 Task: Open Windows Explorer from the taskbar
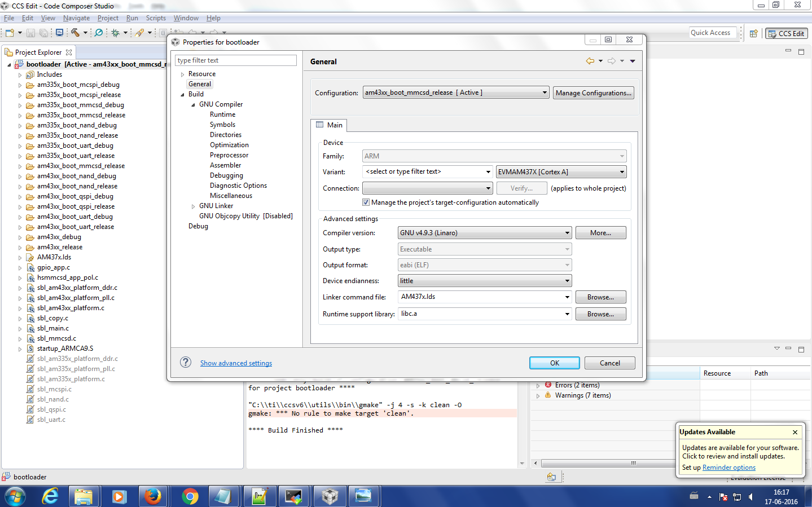[84, 496]
